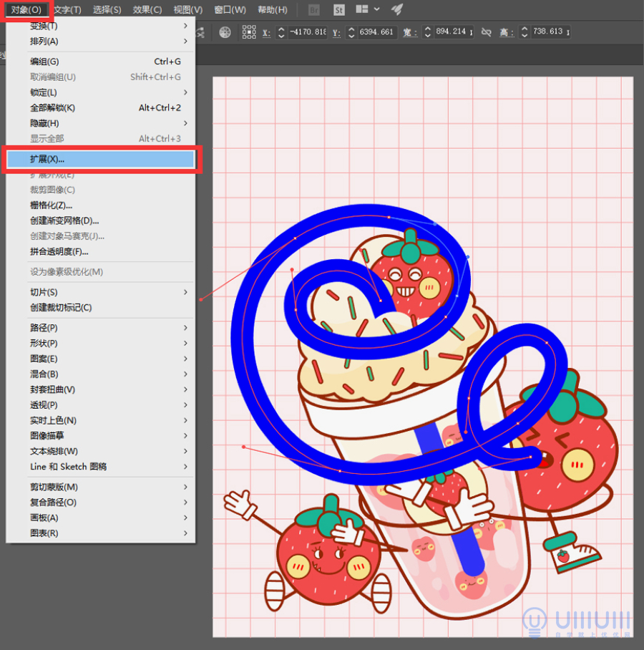Viewport: 644px width, 650px height.
Task: Open the Line 和 Sketch 图稿 submenu
Action: [100, 467]
